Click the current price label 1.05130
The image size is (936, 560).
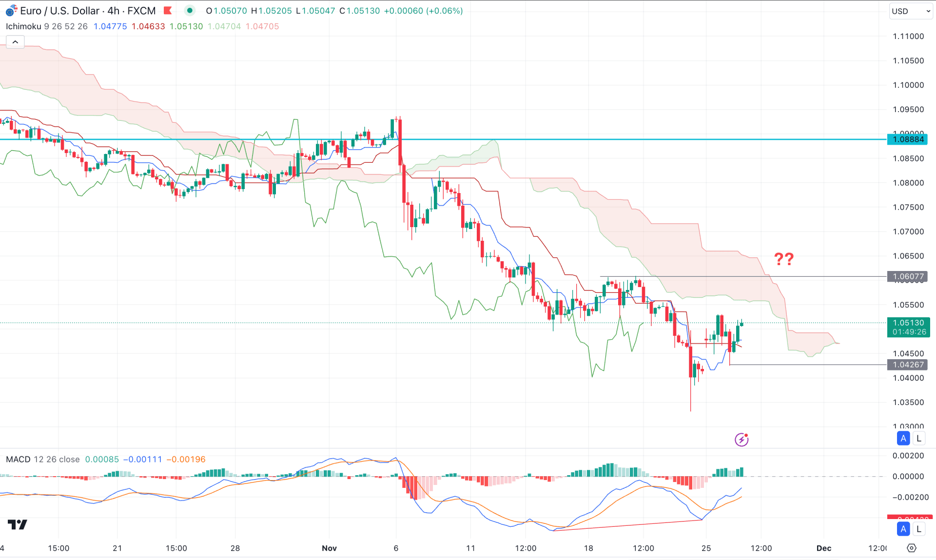(x=908, y=327)
